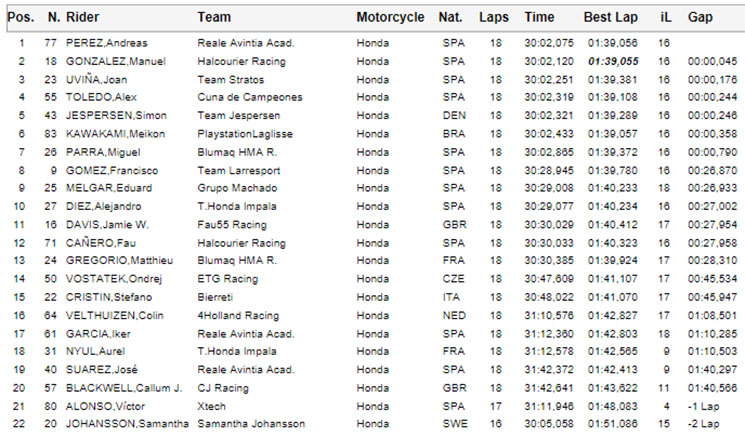This screenshot has width=745, height=437.
Task: Click rider name PEREZ,Andreas
Action: (x=106, y=43)
